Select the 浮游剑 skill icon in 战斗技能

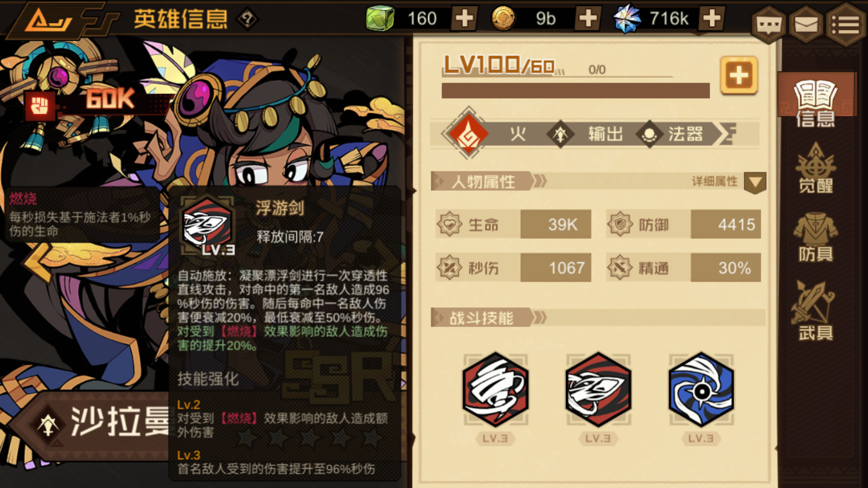point(598,389)
